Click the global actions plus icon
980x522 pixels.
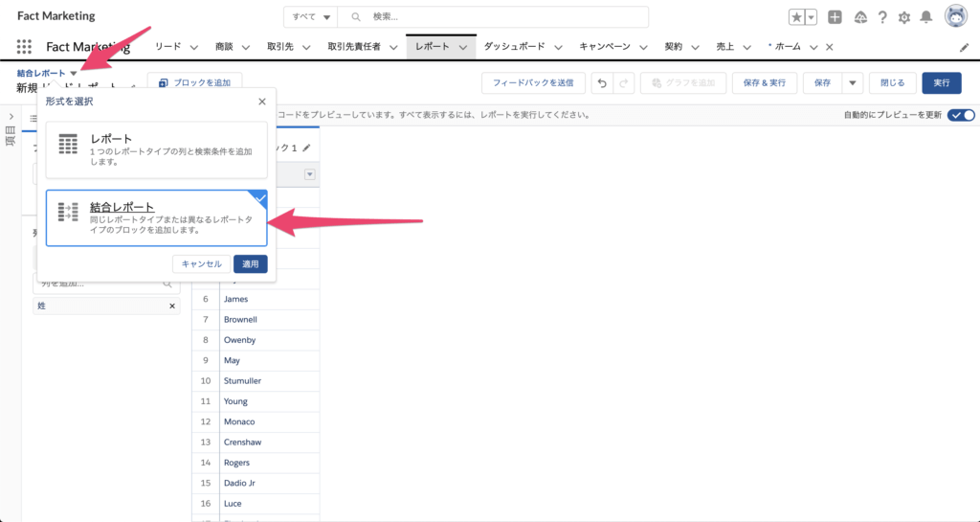(x=835, y=17)
